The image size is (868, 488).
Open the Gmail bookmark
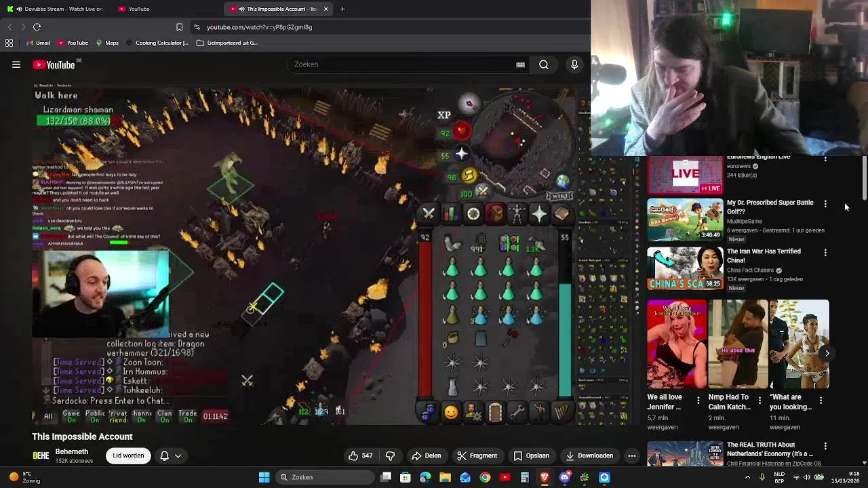[38, 43]
